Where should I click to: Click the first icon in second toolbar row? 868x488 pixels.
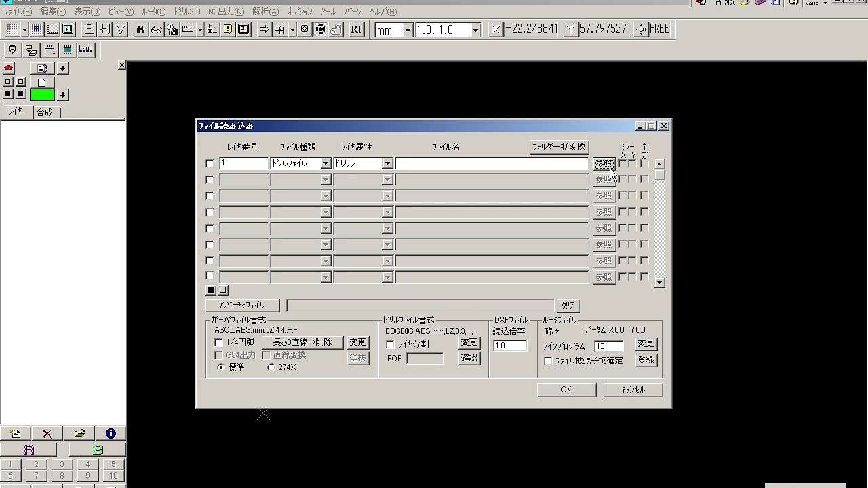(x=12, y=49)
